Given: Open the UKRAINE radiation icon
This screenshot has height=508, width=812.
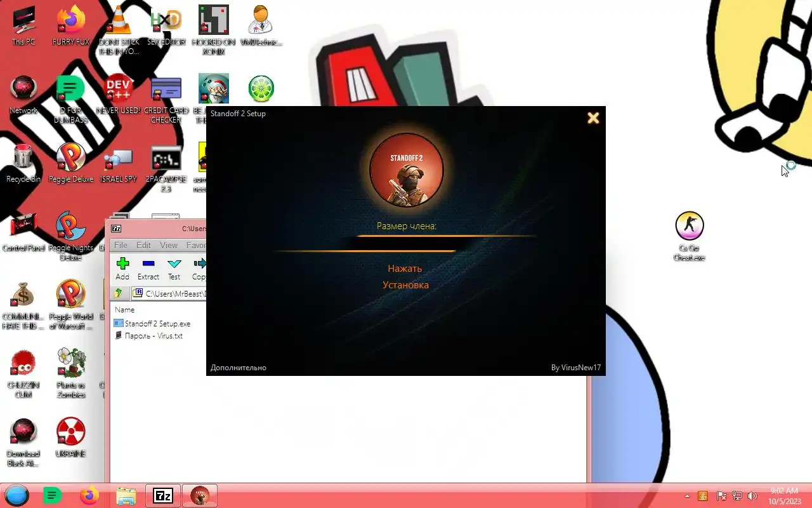Looking at the screenshot, I should point(70,438).
